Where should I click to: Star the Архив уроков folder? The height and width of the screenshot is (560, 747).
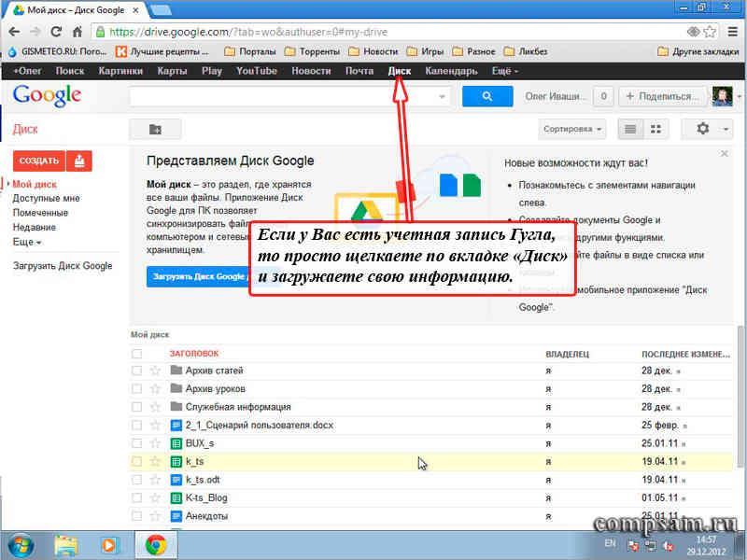tap(155, 388)
